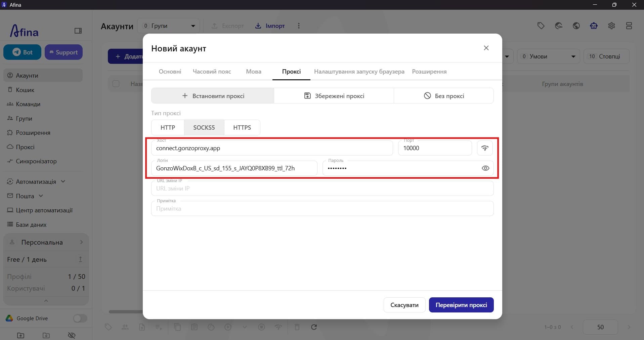Open Налаштування запуску браузера tab
The image size is (644, 340).
point(359,72)
